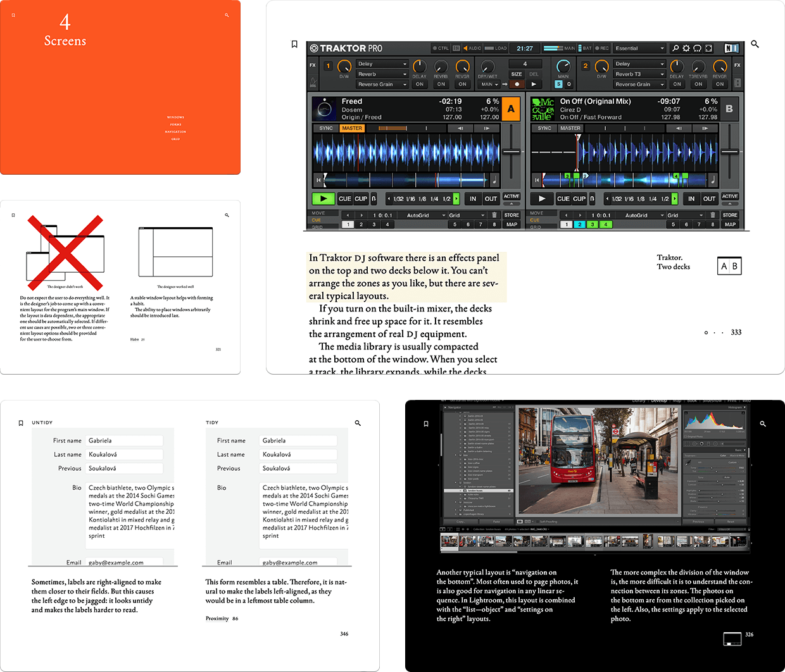Open the Traktor preferences gear icon
The image size is (785, 672).
pyautogui.click(x=687, y=47)
